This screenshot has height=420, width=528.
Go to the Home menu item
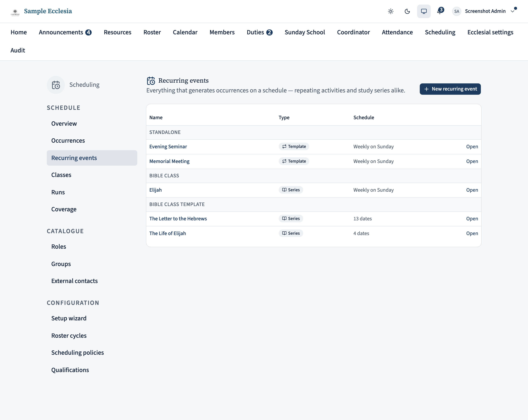pyautogui.click(x=19, y=32)
